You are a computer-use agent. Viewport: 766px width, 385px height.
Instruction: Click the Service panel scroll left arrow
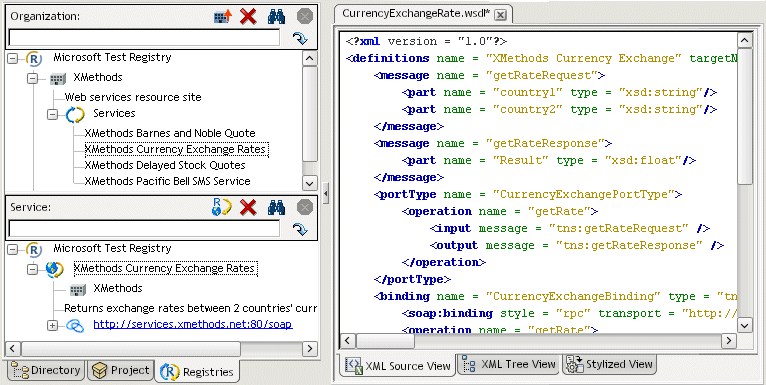(x=13, y=348)
